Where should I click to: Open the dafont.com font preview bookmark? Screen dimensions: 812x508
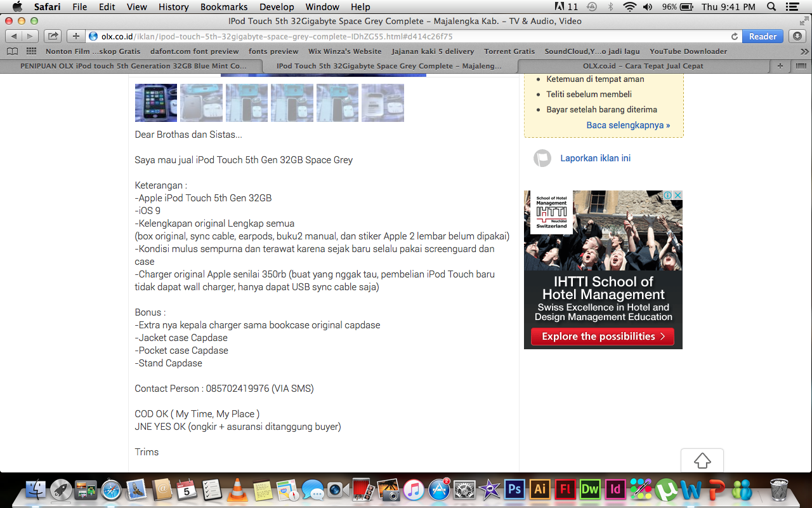195,51
